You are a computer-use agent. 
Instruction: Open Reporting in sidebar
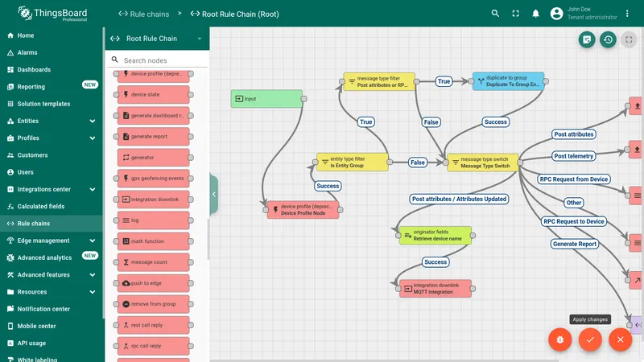(52, 87)
